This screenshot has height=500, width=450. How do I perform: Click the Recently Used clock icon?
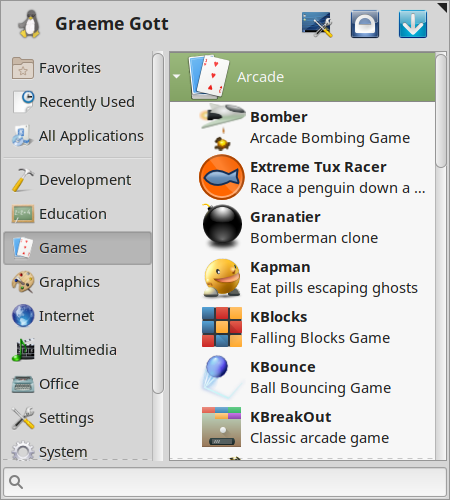click(23, 102)
